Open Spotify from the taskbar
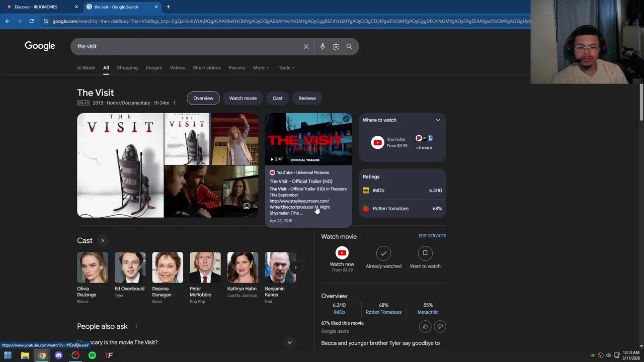This screenshot has width=644, height=362. pyautogui.click(x=92, y=355)
